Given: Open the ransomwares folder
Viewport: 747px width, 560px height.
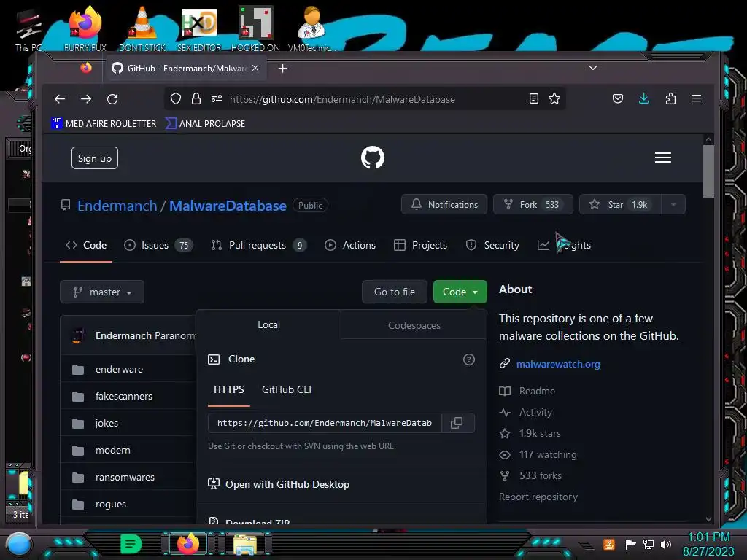Looking at the screenshot, I should [125, 477].
